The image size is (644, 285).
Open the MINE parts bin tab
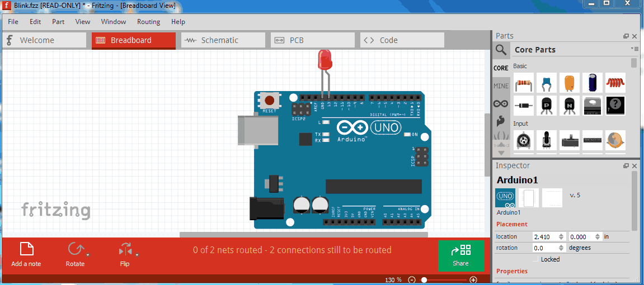tap(501, 85)
